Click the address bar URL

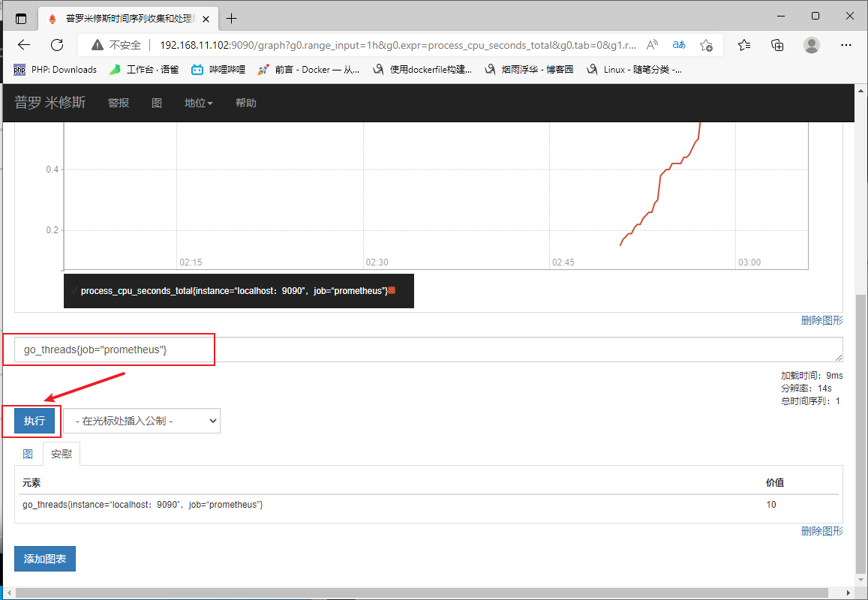click(x=398, y=45)
